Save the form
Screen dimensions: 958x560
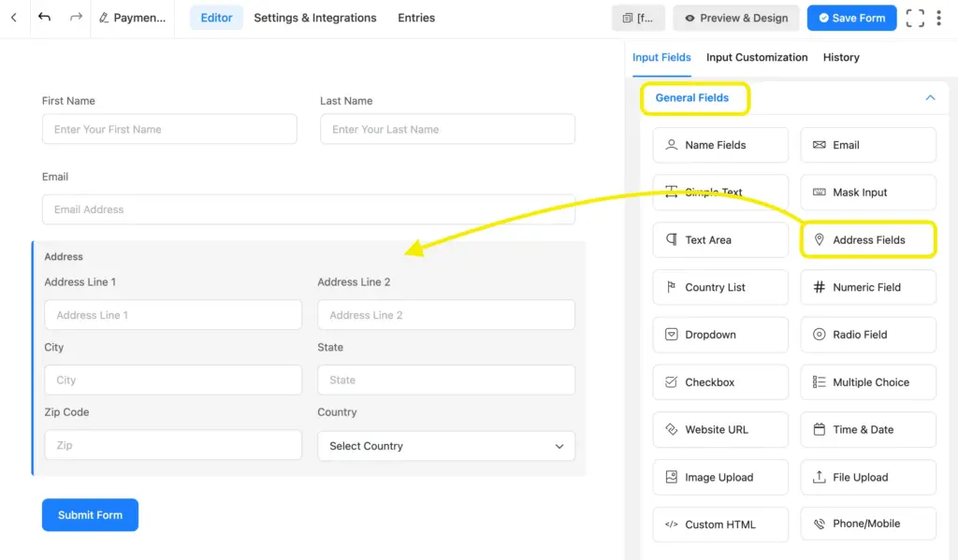click(x=851, y=17)
